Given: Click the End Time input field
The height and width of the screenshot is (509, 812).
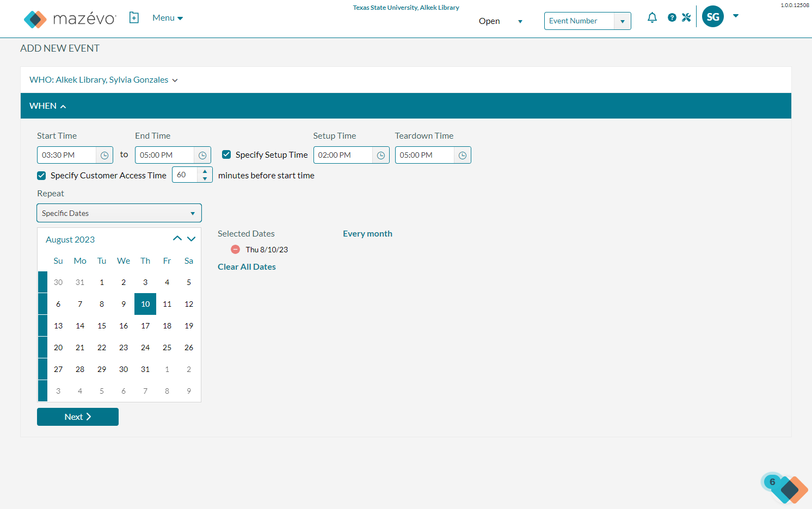Looking at the screenshot, I should (x=165, y=155).
